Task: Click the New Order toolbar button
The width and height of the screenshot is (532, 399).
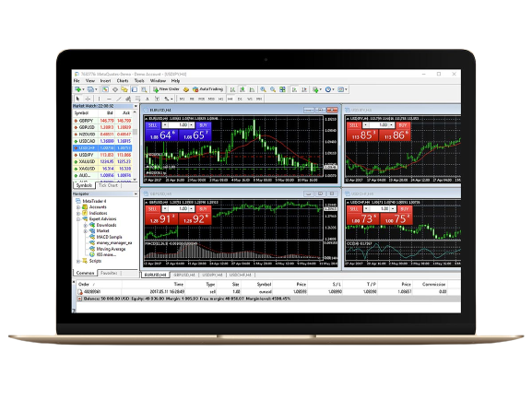Action: pyautogui.click(x=166, y=89)
